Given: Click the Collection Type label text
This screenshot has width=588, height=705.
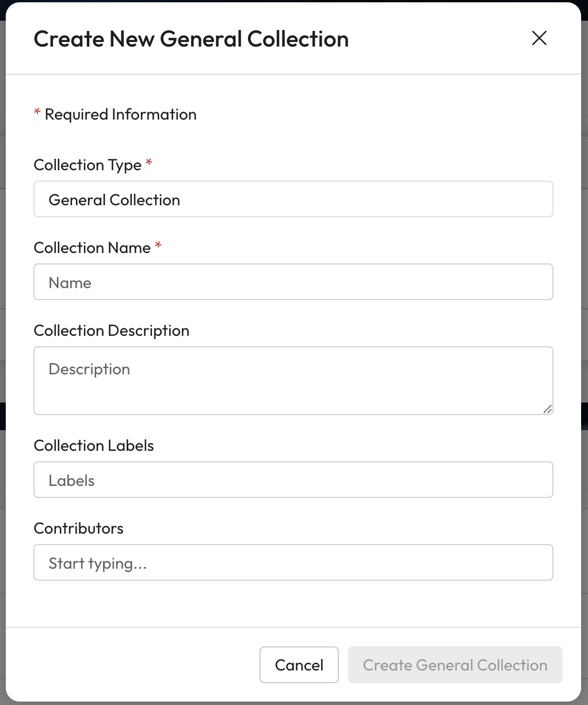Looking at the screenshot, I should (x=87, y=165).
